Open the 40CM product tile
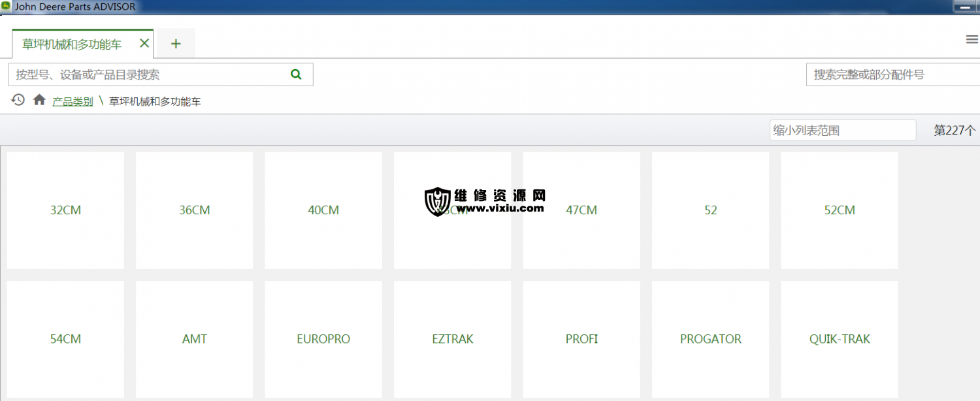Image resolution: width=980 pixels, height=401 pixels. [323, 210]
